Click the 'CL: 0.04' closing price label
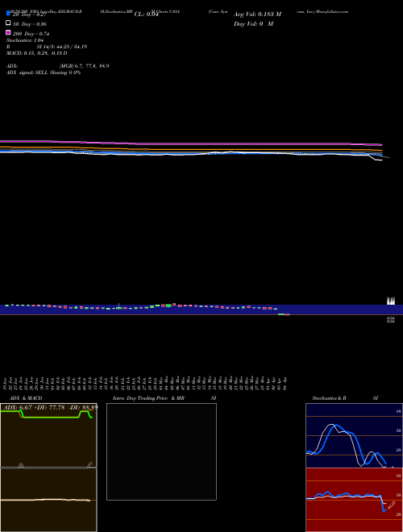This screenshot has height=532, width=403. [146, 15]
